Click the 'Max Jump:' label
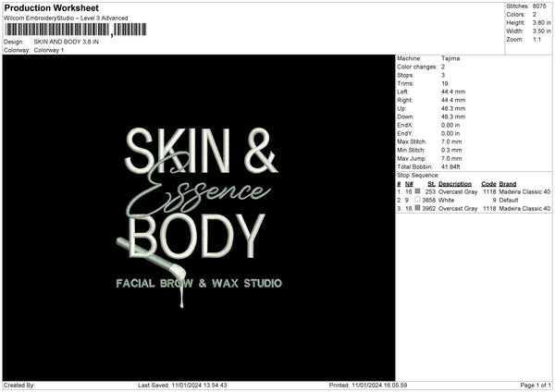 click(411, 158)
